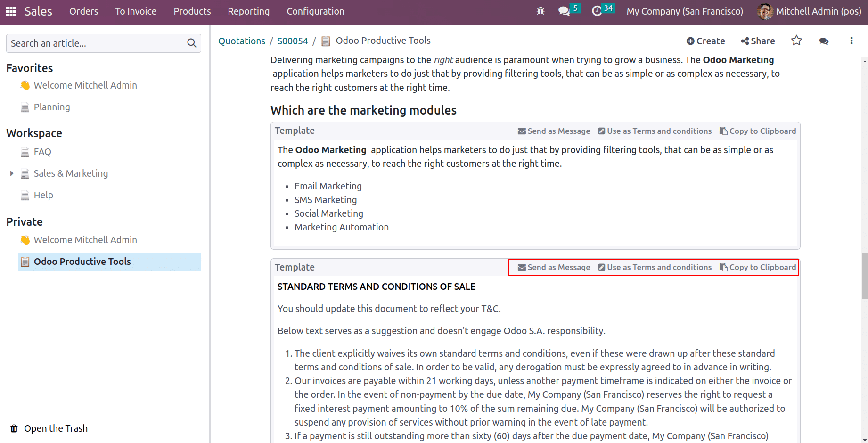Go to S00054 breadcrumb link
This screenshot has width=868, height=443.
point(293,41)
